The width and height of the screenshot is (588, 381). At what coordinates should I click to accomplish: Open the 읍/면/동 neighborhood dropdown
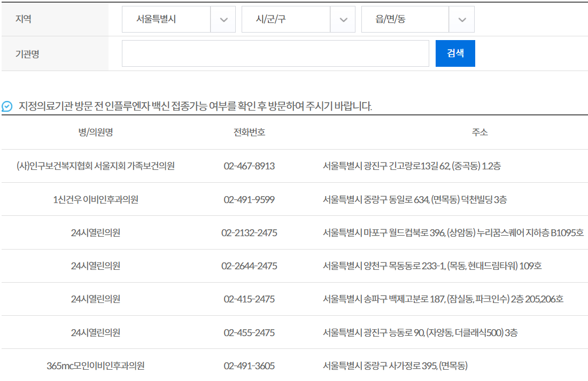[x=406, y=19]
